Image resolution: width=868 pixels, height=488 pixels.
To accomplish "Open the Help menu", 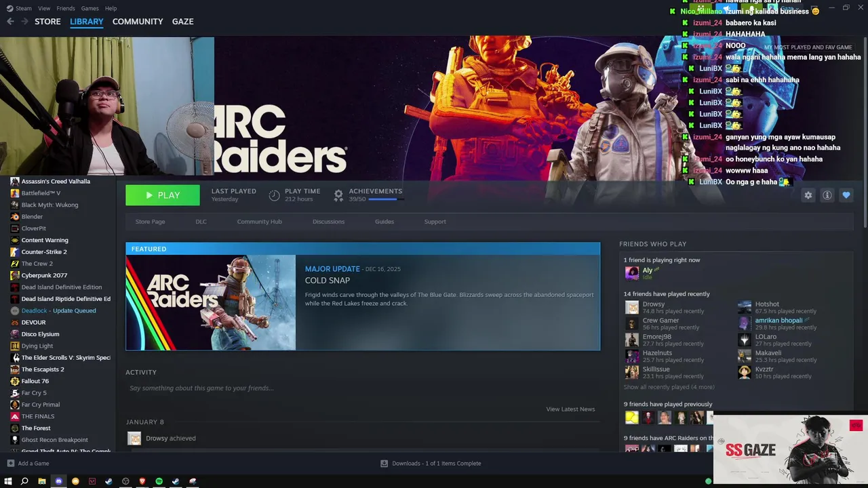I will click(x=111, y=8).
